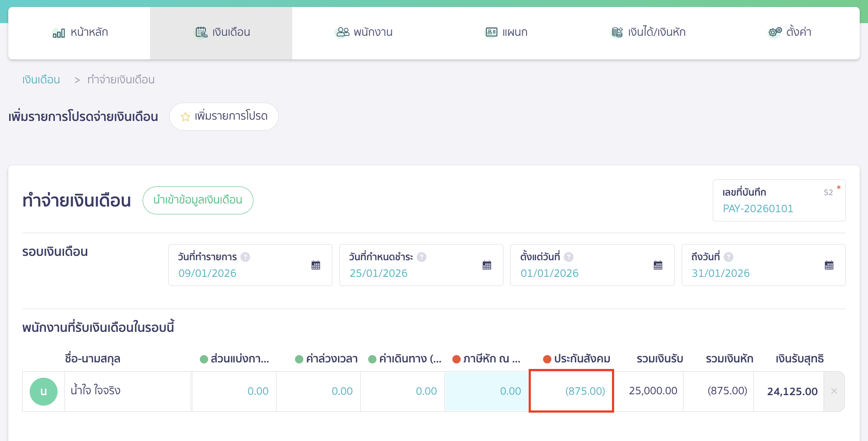The width and height of the screenshot is (868, 441).
Task: Open calendar icon for วันที่กำหนดชำระ
Action: (x=487, y=265)
